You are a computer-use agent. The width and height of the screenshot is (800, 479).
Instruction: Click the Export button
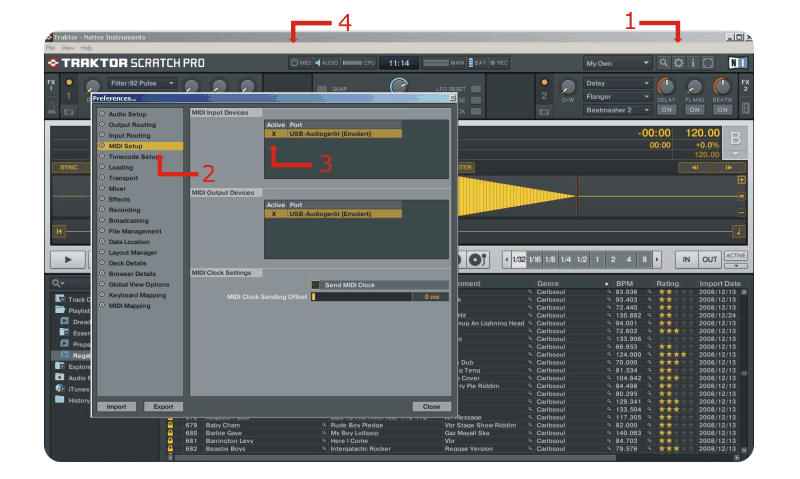tap(164, 407)
